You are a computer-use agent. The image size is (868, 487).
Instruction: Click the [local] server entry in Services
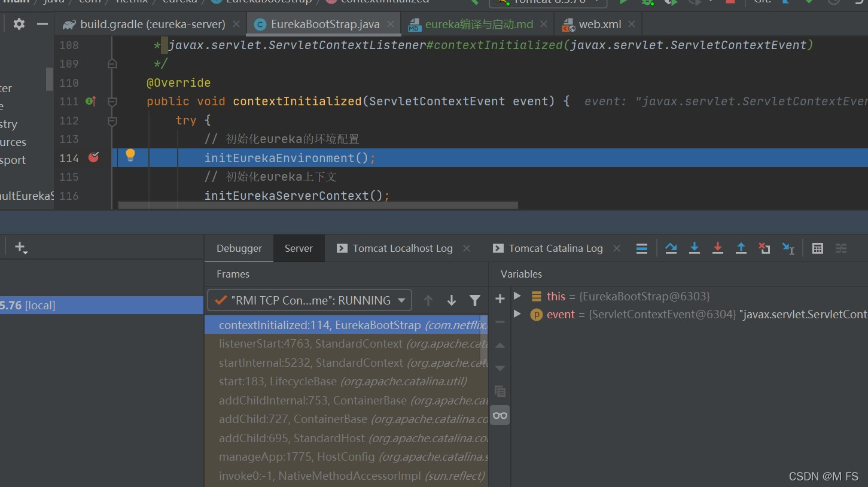pos(102,305)
